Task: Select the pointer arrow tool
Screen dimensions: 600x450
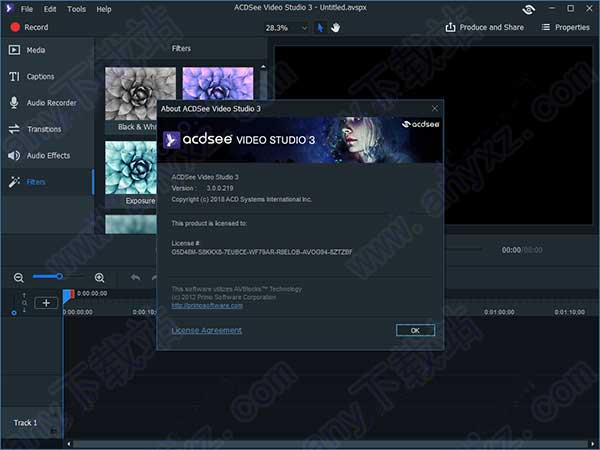Action: coord(320,28)
